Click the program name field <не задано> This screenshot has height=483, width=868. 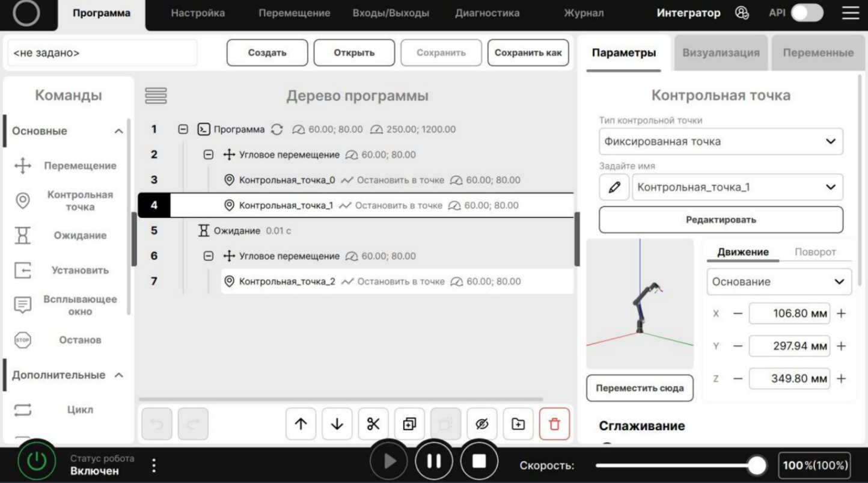(102, 53)
